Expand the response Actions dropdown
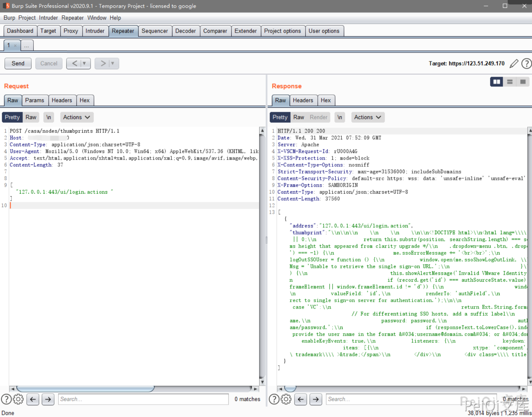This screenshot has width=532, height=417. coord(368,117)
